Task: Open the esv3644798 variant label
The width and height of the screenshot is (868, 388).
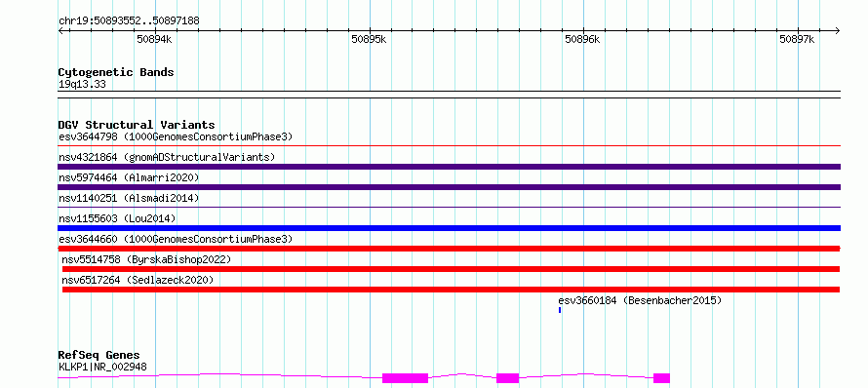Action: (176, 136)
